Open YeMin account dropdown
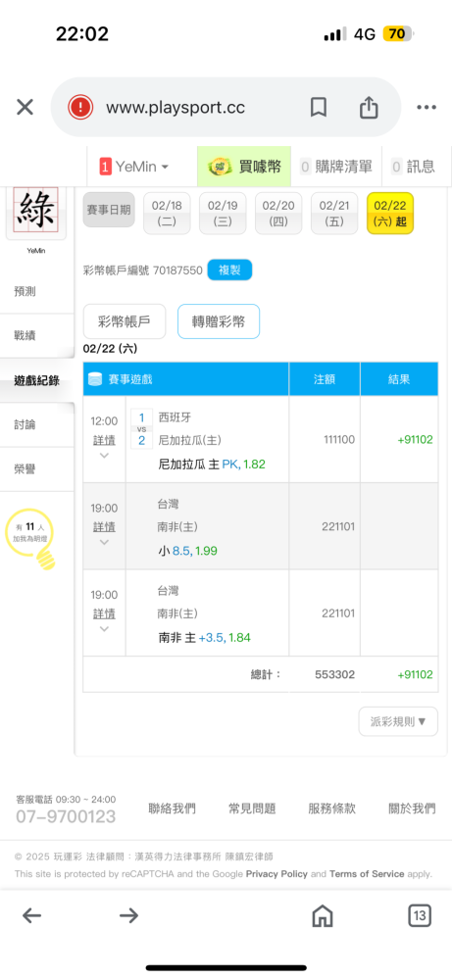The height and width of the screenshot is (980, 452). [134, 167]
